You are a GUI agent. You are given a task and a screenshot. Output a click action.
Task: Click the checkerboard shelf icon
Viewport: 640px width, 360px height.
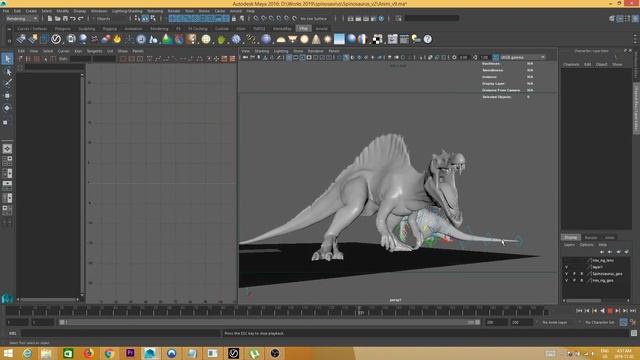click(378, 39)
